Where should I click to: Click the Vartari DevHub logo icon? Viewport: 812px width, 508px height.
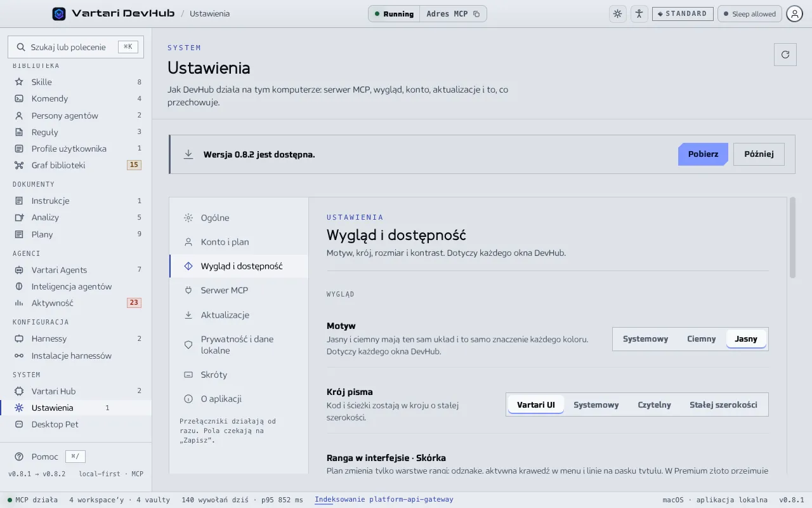tap(59, 13)
